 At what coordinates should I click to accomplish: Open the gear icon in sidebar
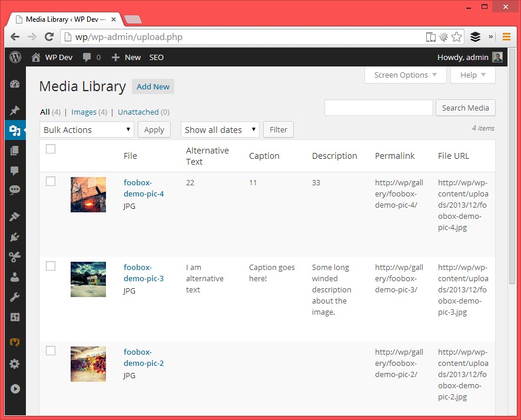15,364
